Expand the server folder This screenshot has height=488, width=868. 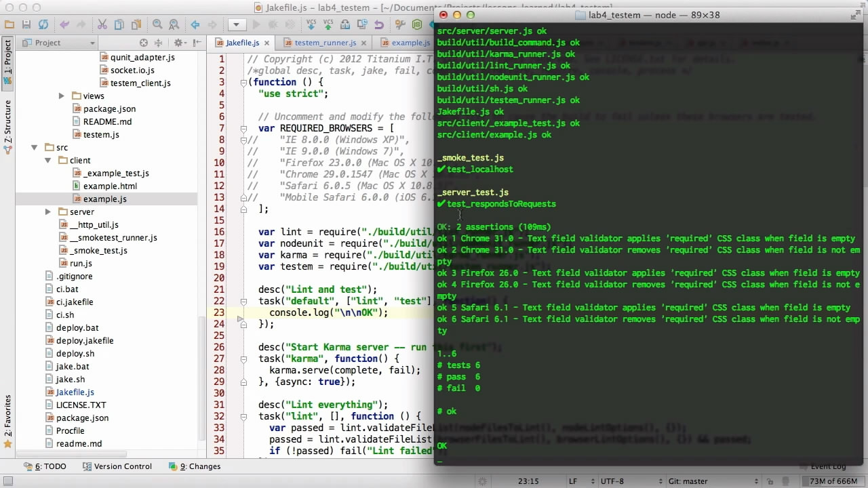[47, 212]
